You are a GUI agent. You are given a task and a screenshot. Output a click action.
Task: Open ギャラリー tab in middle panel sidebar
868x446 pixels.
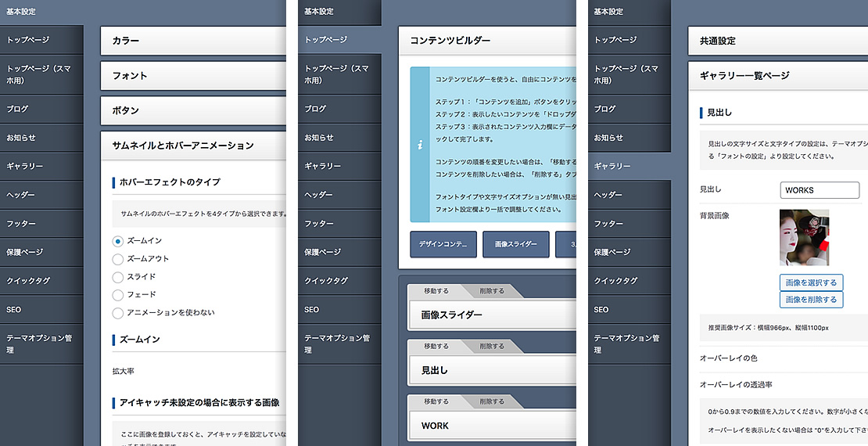tap(339, 166)
